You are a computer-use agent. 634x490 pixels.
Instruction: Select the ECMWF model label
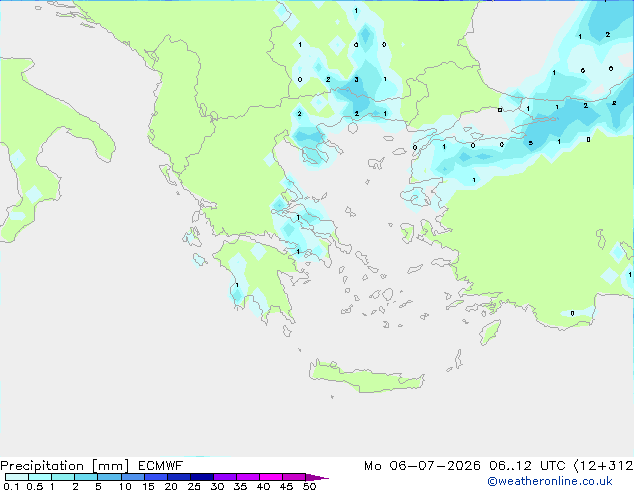(x=161, y=465)
